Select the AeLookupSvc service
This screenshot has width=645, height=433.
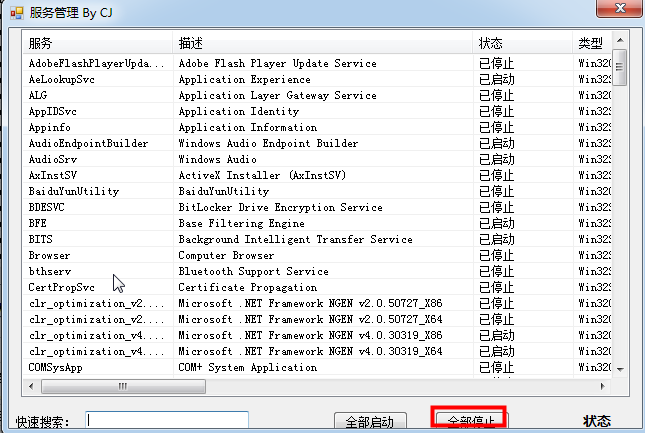pos(62,79)
